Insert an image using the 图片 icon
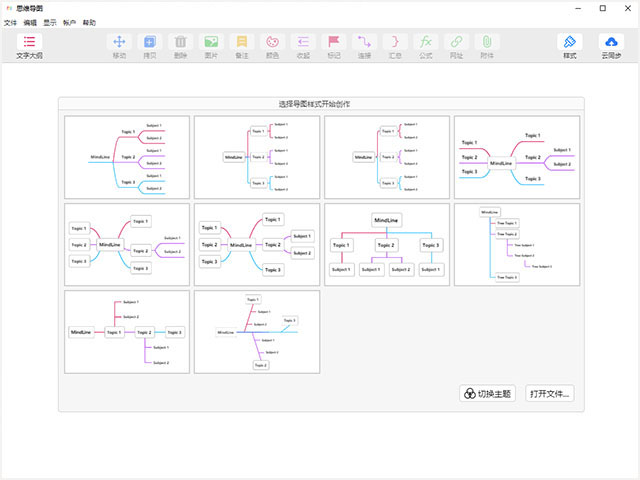 (211, 42)
